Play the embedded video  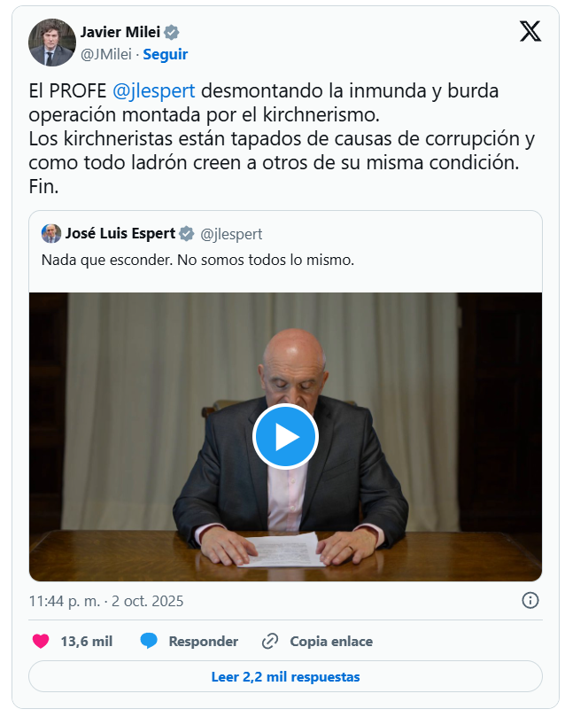click(285, 437)
